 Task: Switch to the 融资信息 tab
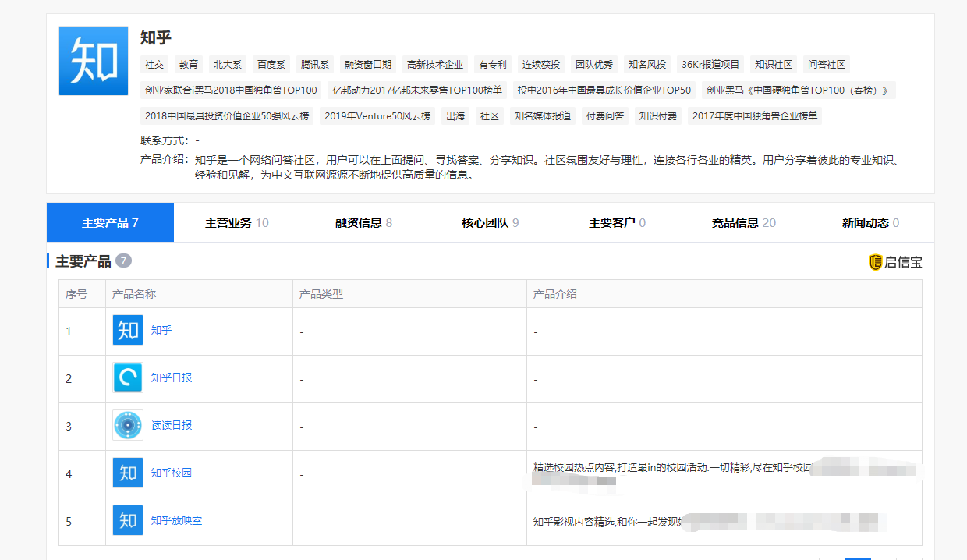pos(363,223)
